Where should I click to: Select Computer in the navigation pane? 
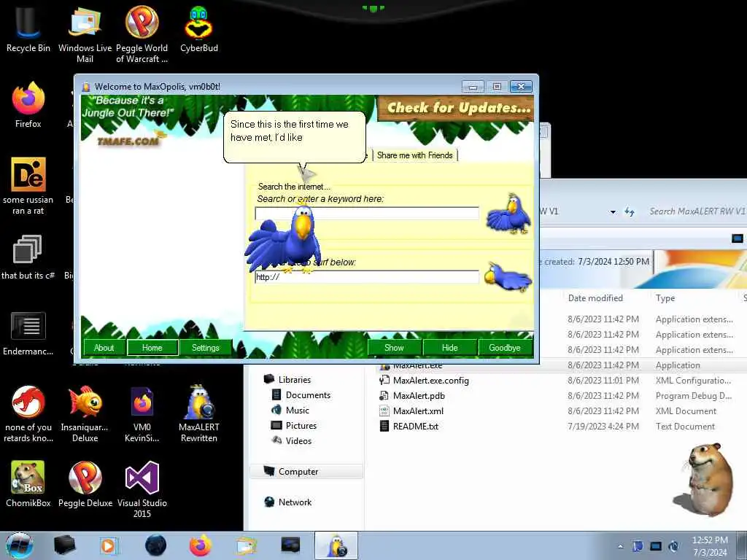[306, 472]
